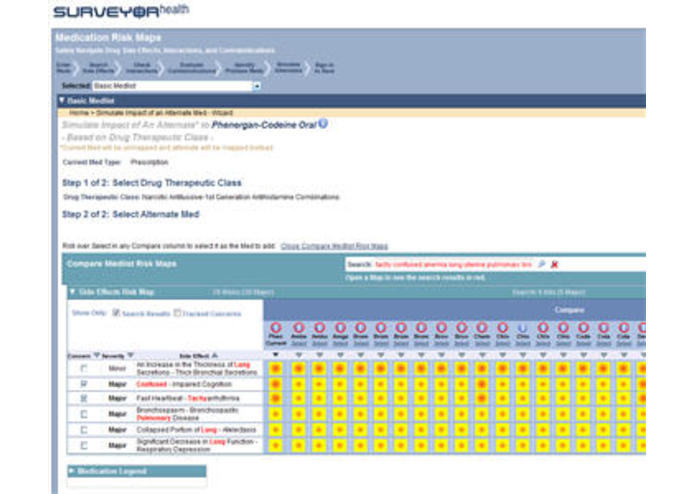The image size is (695, 494).
Task: Expand the Medication Legend panel
Action: (72, 471)
